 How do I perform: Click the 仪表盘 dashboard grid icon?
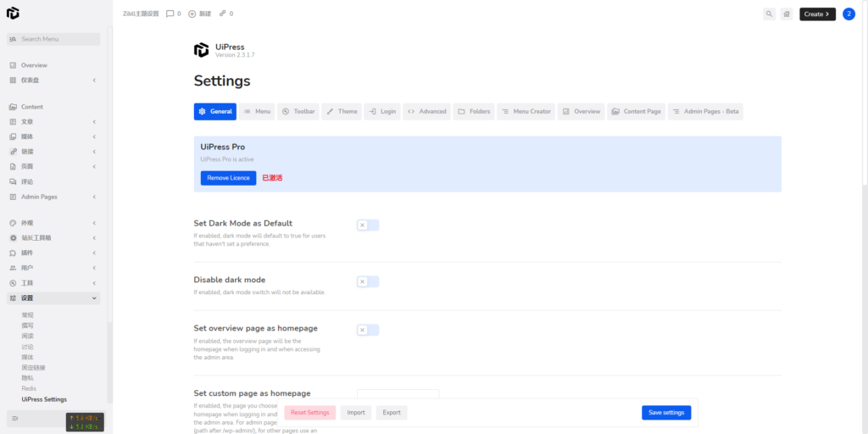coord(13,81)
